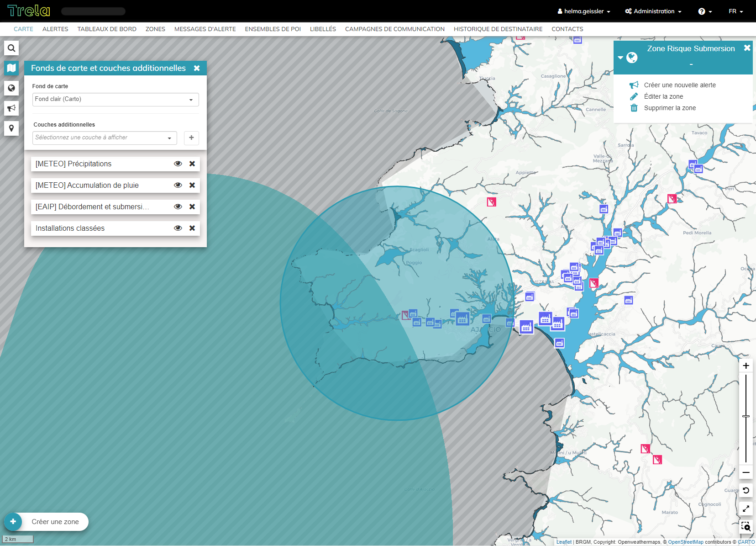Click Supprimer la zone
The width and height of the screenshot is (756, 546).
(670, 108)
